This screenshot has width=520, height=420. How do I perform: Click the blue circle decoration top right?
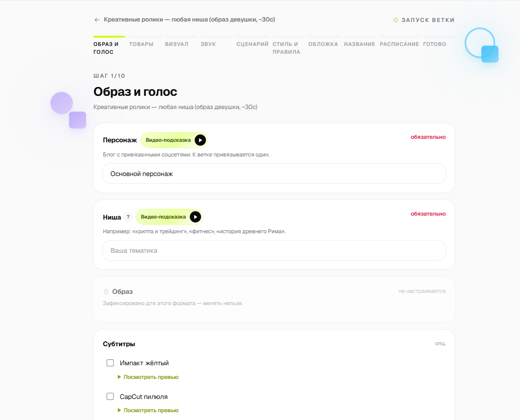click(x=479, y=43)
